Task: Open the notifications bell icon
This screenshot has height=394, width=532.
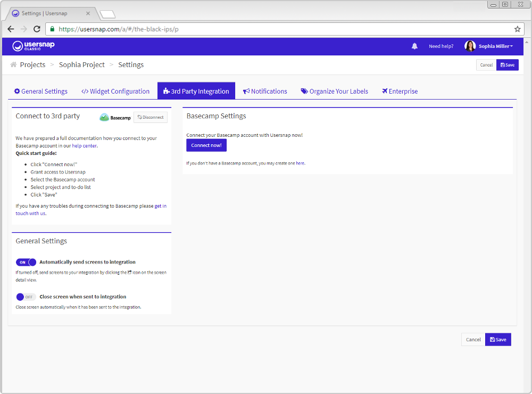Action: [414, 46]
